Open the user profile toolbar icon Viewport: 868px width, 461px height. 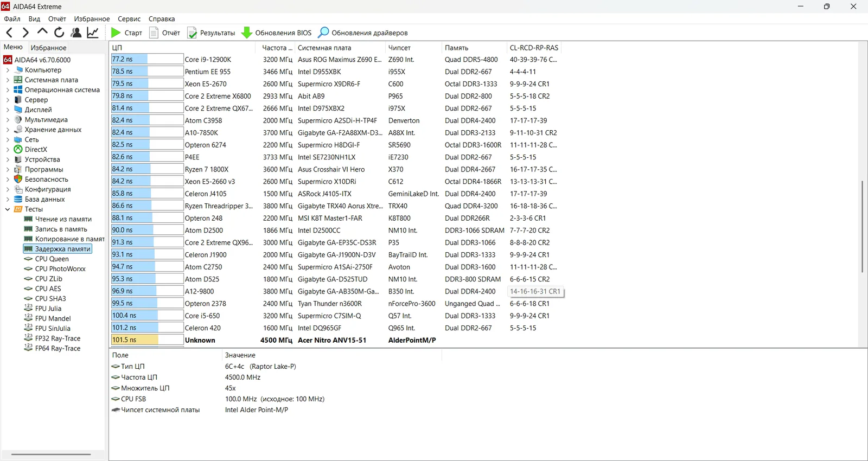tap(76, 33)
